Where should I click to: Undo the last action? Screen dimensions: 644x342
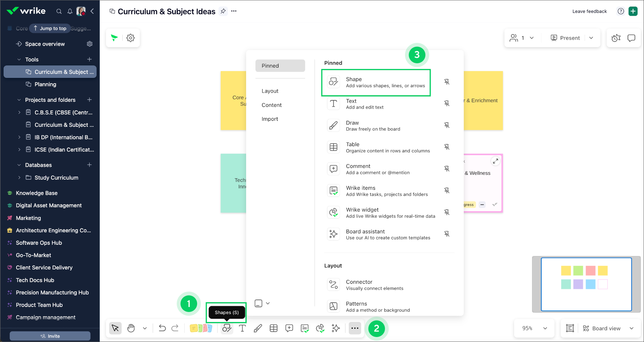pyautogui.click(x=162, y=328)
